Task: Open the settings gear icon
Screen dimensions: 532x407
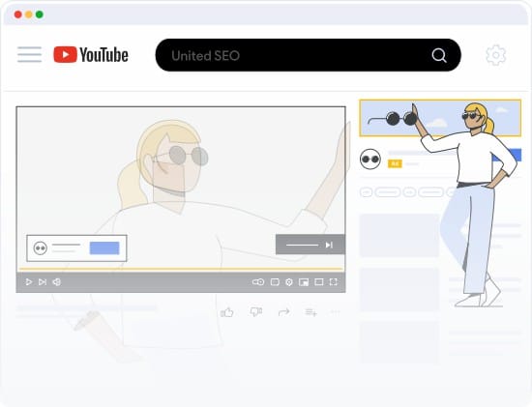Action: [x=495, y=55]
